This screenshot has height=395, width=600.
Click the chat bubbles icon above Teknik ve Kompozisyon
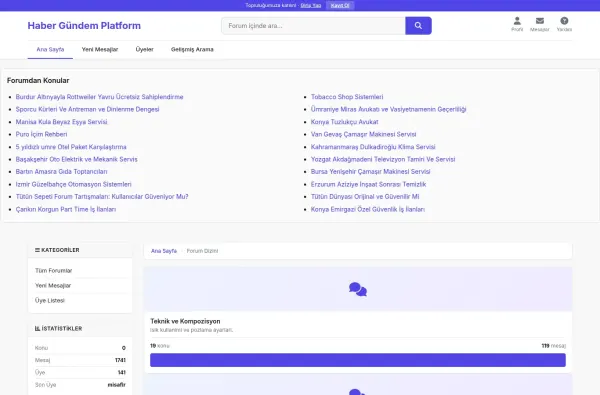tap(358, 289)
